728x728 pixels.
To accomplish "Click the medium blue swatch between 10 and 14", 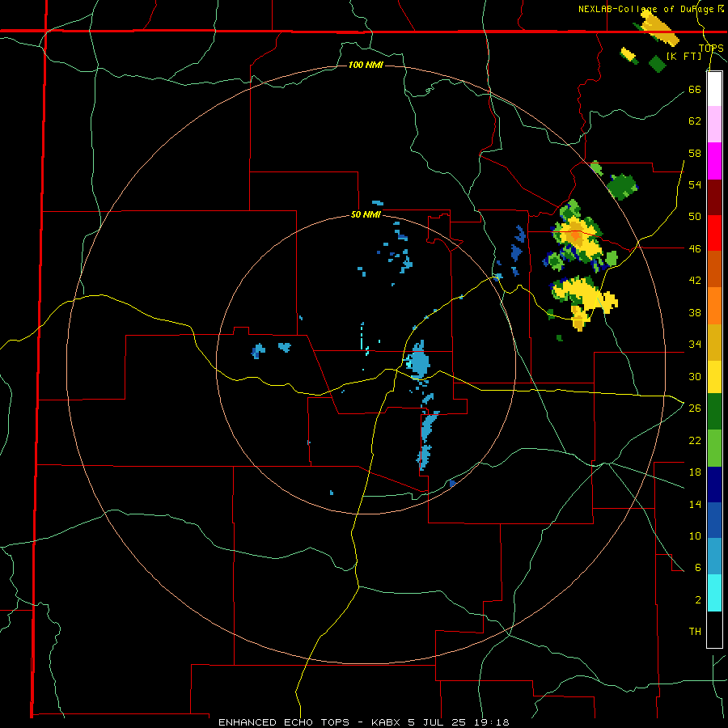I will coord(714,520).
